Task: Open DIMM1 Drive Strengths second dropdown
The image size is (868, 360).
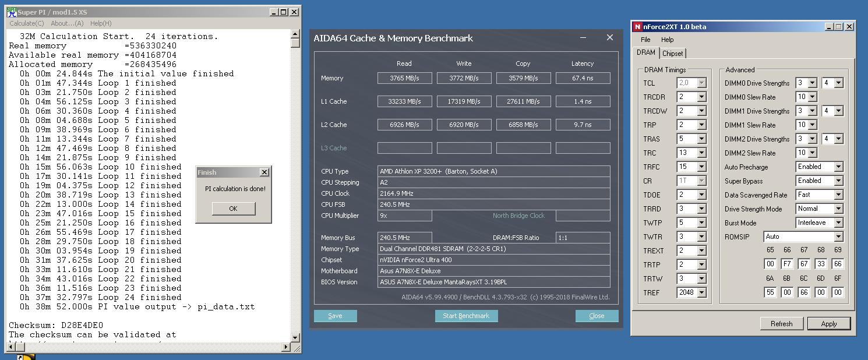Action: coord(838,111)
